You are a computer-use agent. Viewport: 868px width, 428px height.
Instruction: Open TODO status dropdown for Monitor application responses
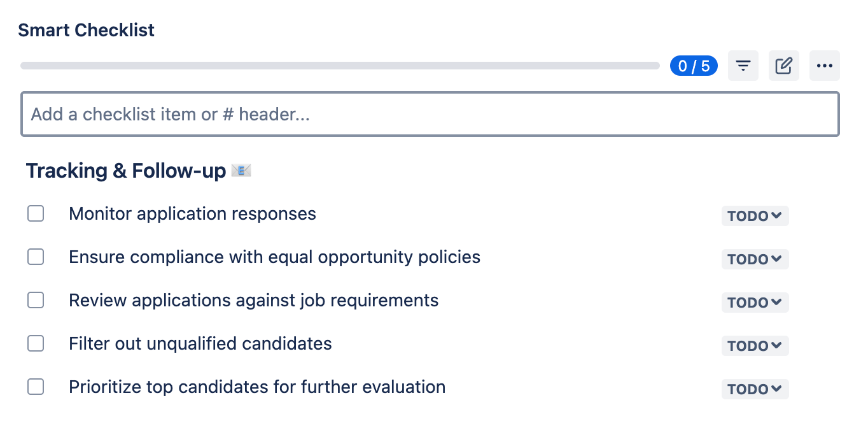click(755, 216)
